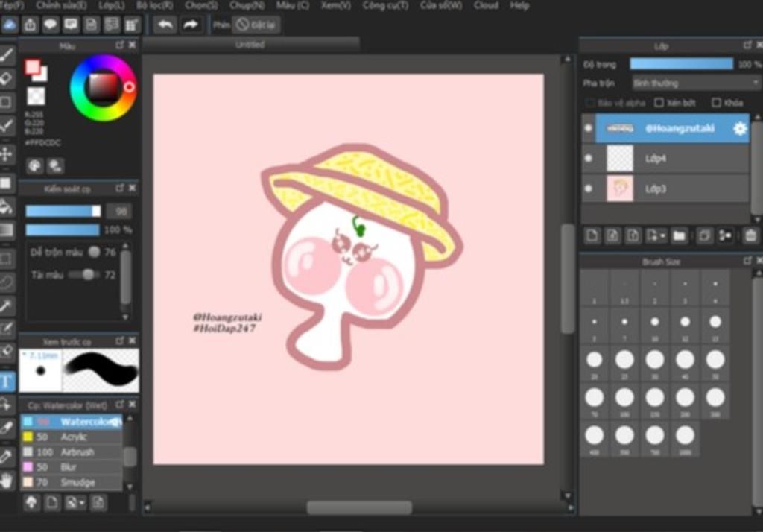Toggle the Khóa lock checkbox
This screenshot has width=763, height=532.
pyautogui.click(x=716, y=102)
